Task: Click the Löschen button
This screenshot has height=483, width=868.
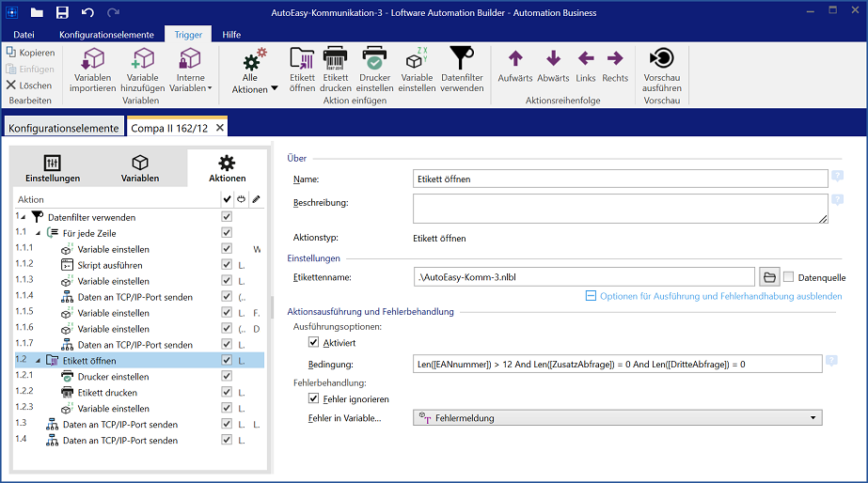Action: click(x=30, y=86)
